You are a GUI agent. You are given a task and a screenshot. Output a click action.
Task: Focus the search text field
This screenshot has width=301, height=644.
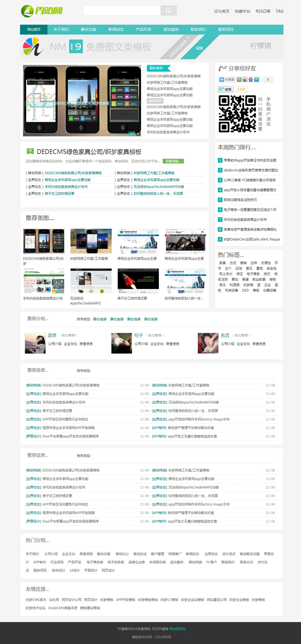coord(122,11)
